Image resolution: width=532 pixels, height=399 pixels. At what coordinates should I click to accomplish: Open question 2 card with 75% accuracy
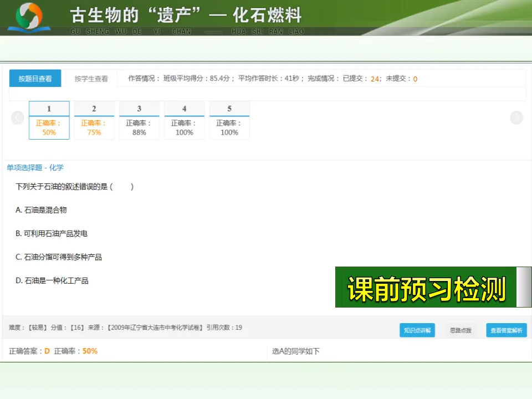click(x=94, y=120)
